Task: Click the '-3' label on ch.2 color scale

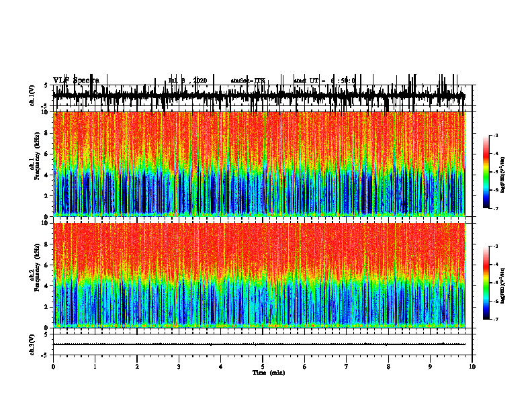Action: pyautogui.click(x=495, y=246)
